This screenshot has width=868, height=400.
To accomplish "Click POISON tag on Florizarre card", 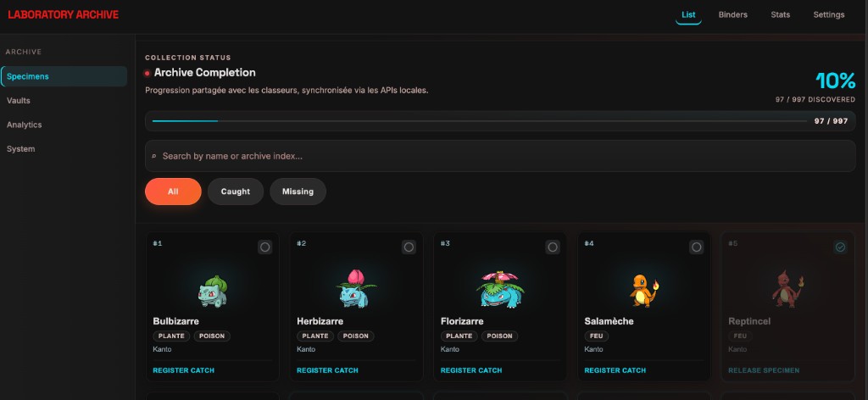I will click(500, 336).
